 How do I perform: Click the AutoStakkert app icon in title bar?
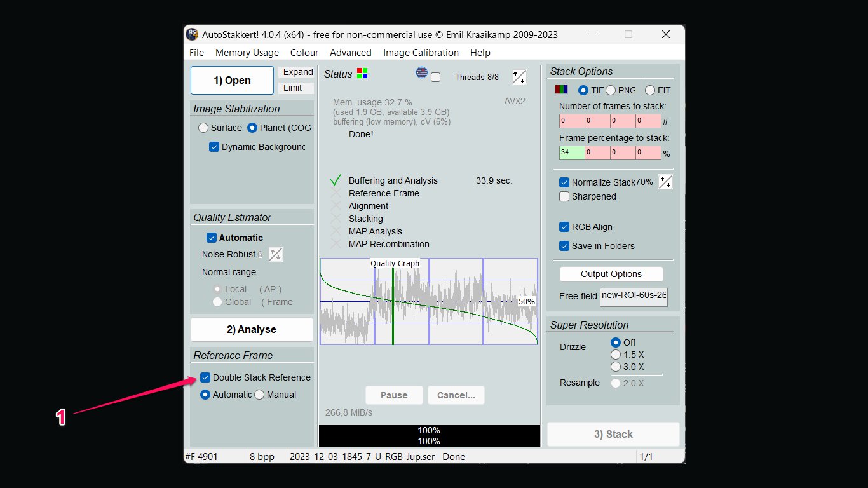[191, 34]
